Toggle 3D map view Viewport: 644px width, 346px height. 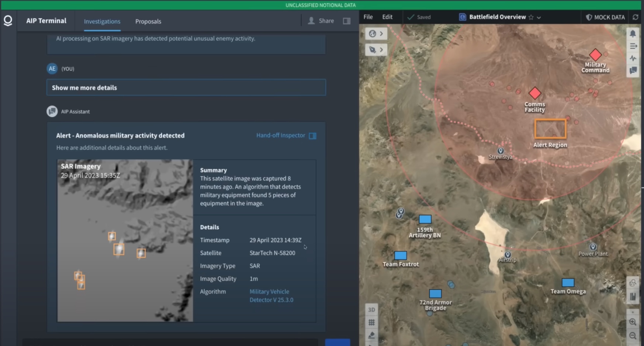(x=371, y=309)
